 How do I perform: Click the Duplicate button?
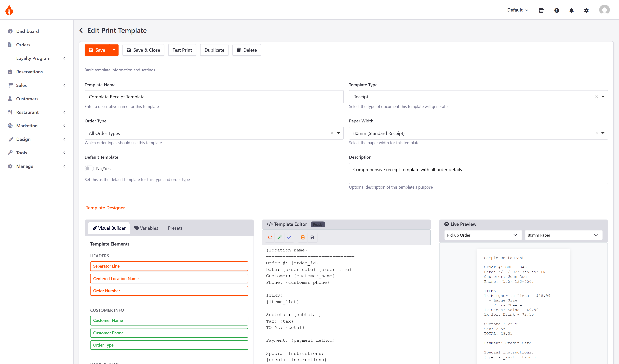214,50
